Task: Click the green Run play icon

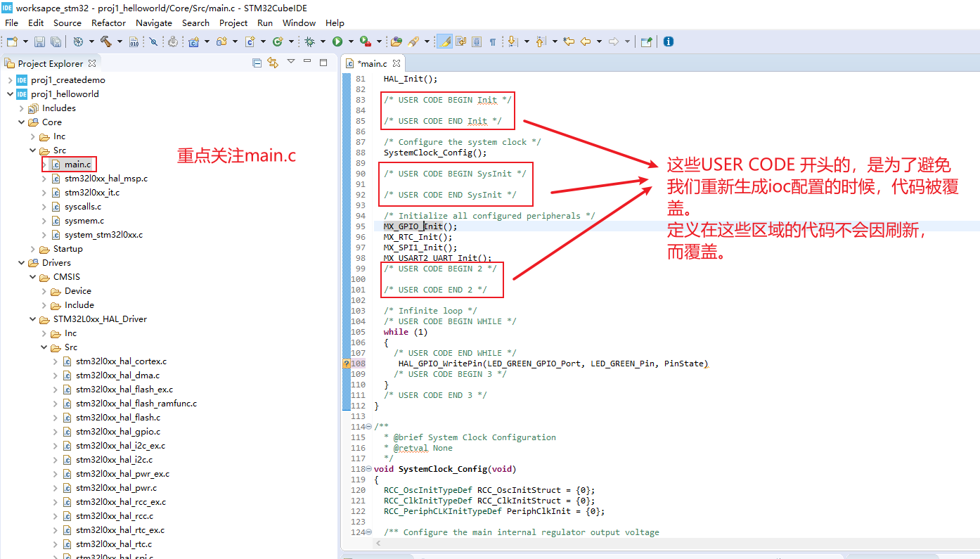Action: pyautogui.click(x=337, y=41)
